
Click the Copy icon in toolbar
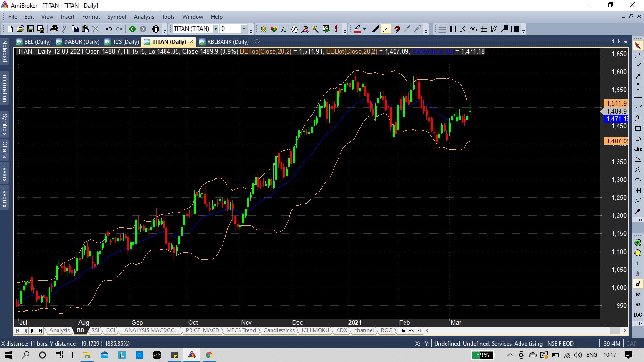tap(74, 29)
